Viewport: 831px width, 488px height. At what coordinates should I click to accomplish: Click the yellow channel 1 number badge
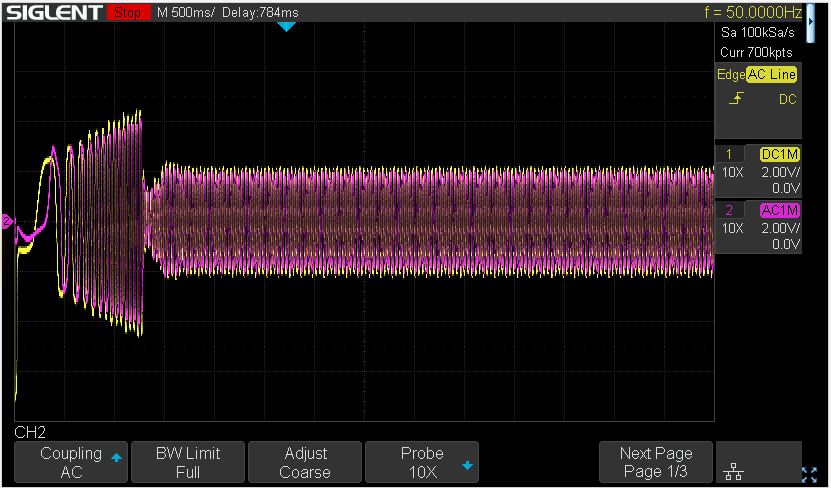tap(729, 154)
